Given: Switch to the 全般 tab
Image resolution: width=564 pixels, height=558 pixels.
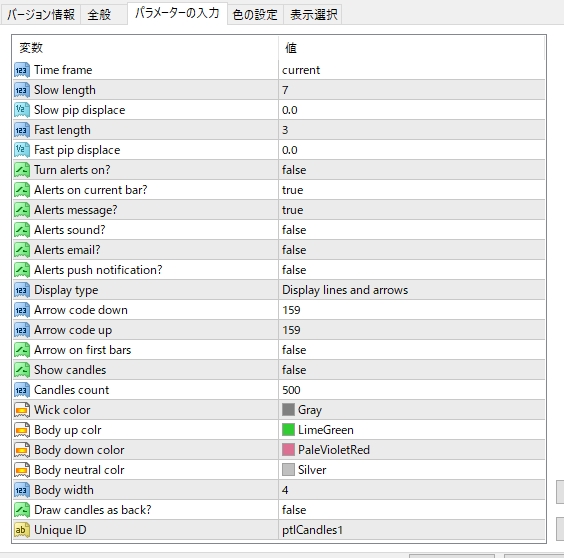Looking at the screenshot, I should pos(104,14).
